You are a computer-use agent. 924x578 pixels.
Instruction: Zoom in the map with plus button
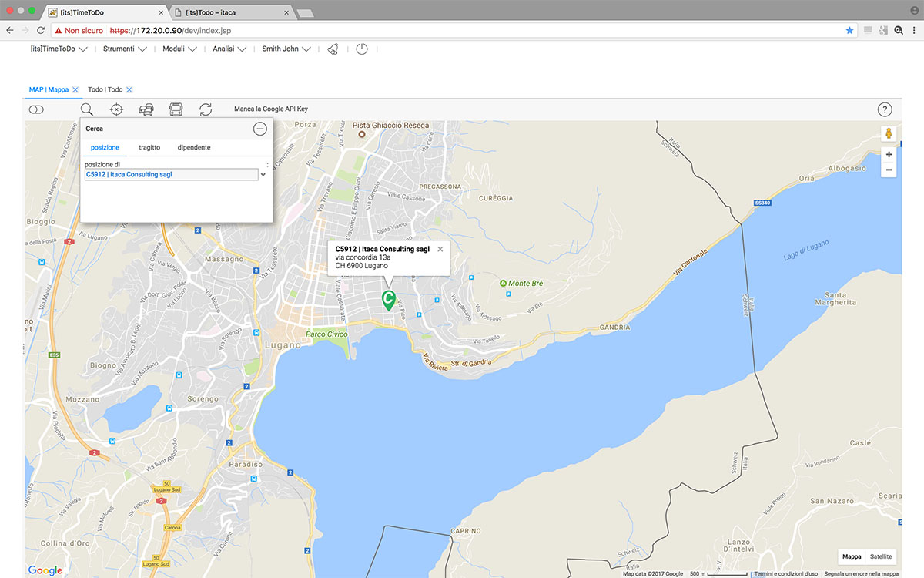click(889, 154)
